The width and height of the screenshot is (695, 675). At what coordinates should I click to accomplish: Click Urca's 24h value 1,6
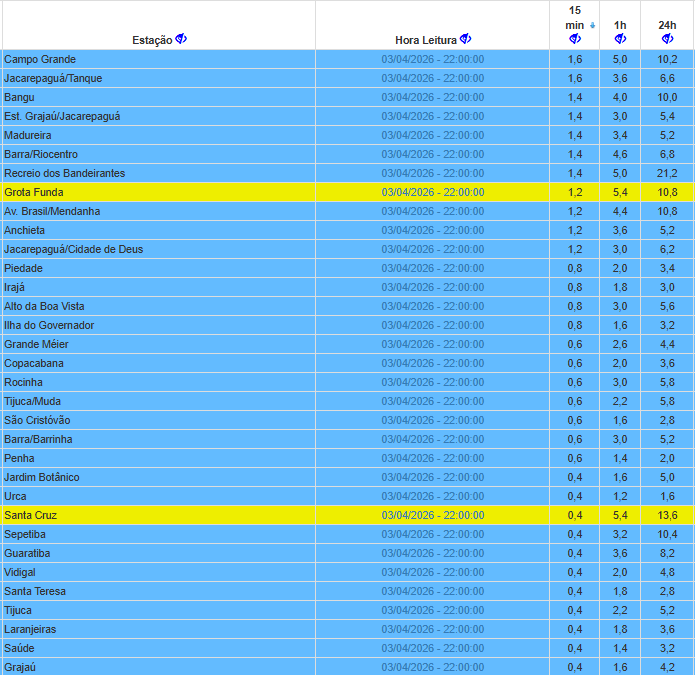click(x=667, y=496)
